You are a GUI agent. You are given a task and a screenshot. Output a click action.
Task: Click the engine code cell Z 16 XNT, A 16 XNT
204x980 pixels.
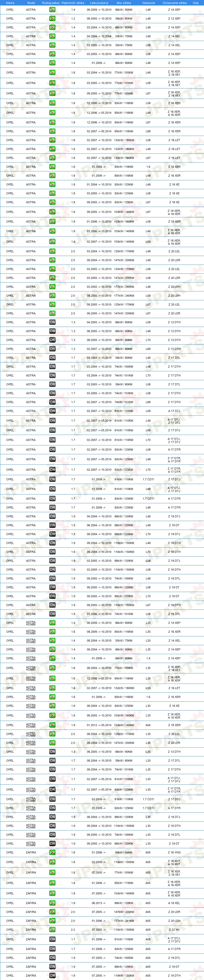point(174,862)
